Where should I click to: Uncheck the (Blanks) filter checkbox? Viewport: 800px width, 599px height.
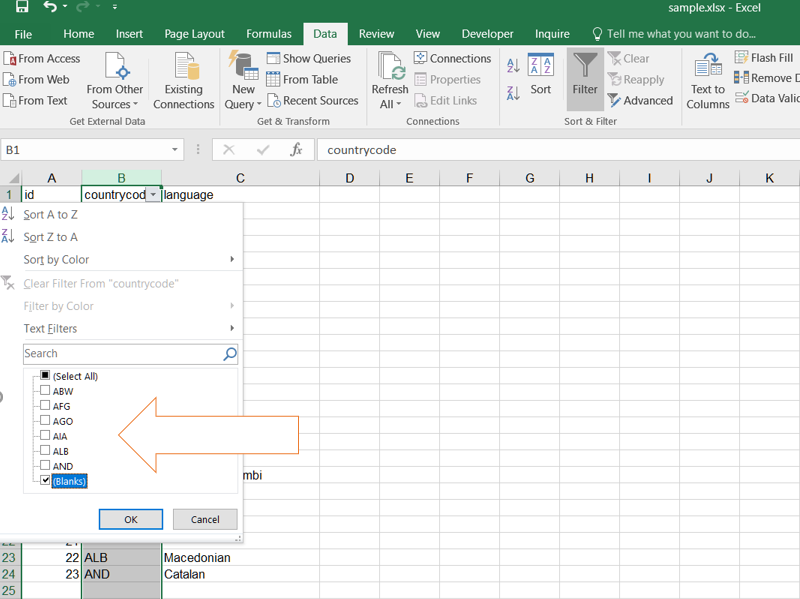pos(45,481)
